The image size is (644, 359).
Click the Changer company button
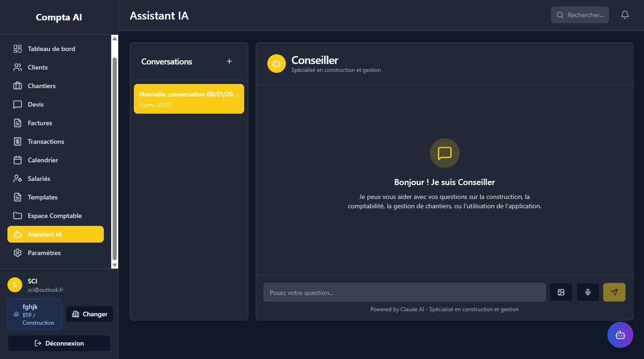(x=89, y=314)
